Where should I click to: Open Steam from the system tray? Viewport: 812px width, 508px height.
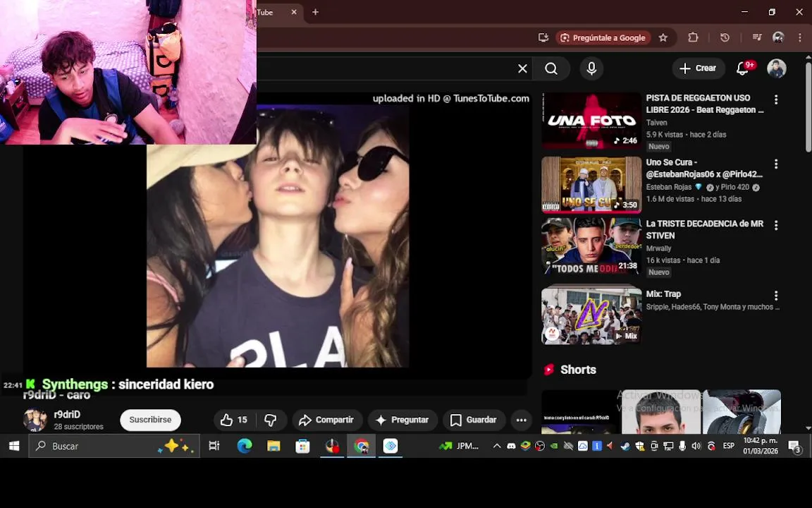coord(625,446)
